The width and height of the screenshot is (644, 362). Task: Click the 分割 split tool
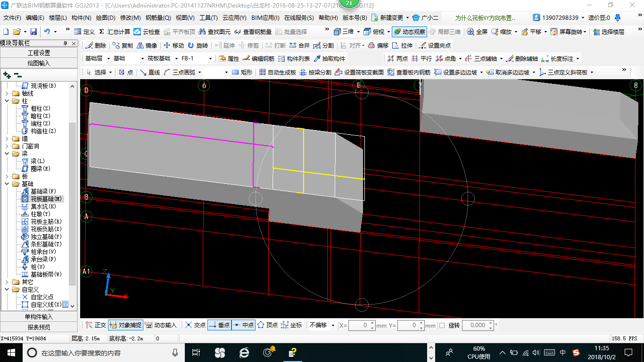click(323, 46)
